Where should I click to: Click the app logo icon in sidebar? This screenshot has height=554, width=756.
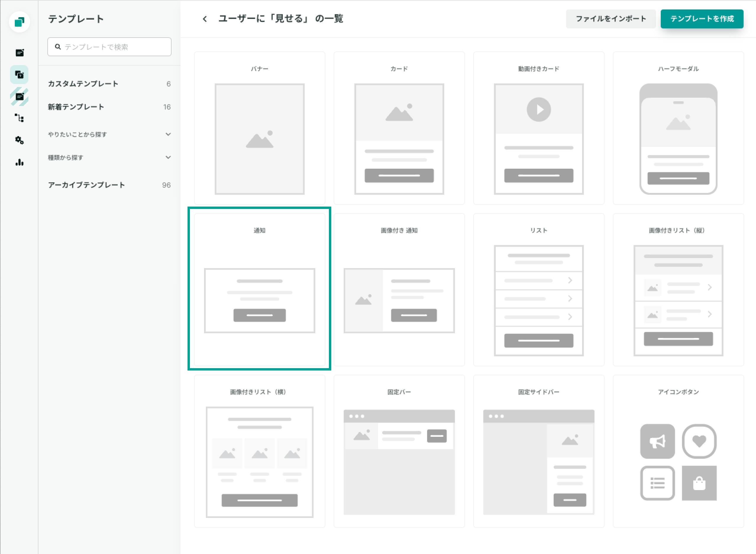pyautogui.click(x=20, y=22)
